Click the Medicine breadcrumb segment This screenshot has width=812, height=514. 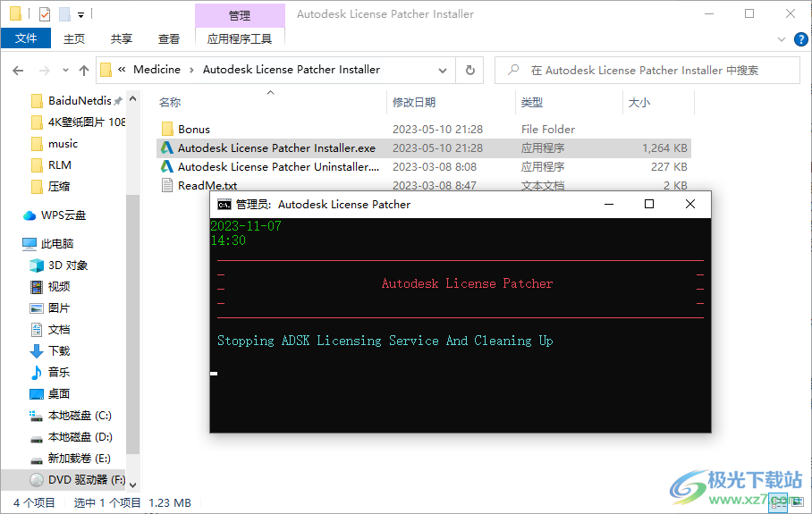156,70
